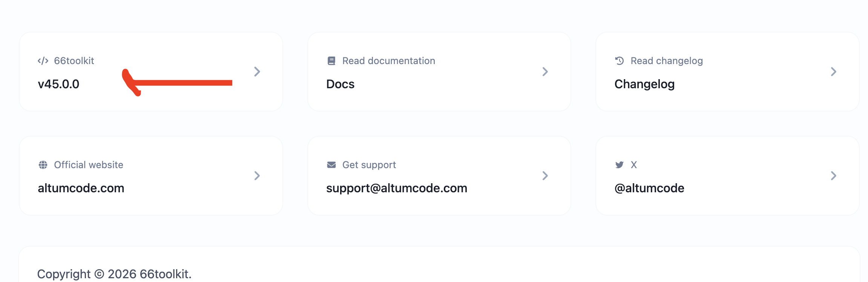
Task: Visit altumcode.com website link
Action: (81, 188)
